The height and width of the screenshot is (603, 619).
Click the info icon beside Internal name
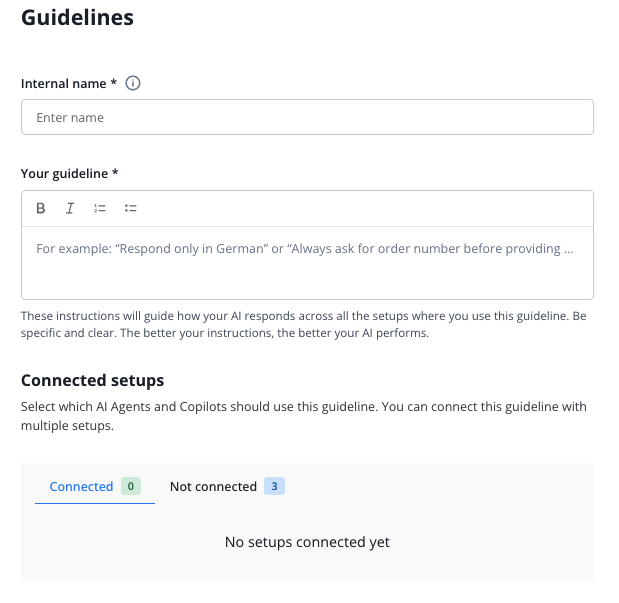click(133, 84)
